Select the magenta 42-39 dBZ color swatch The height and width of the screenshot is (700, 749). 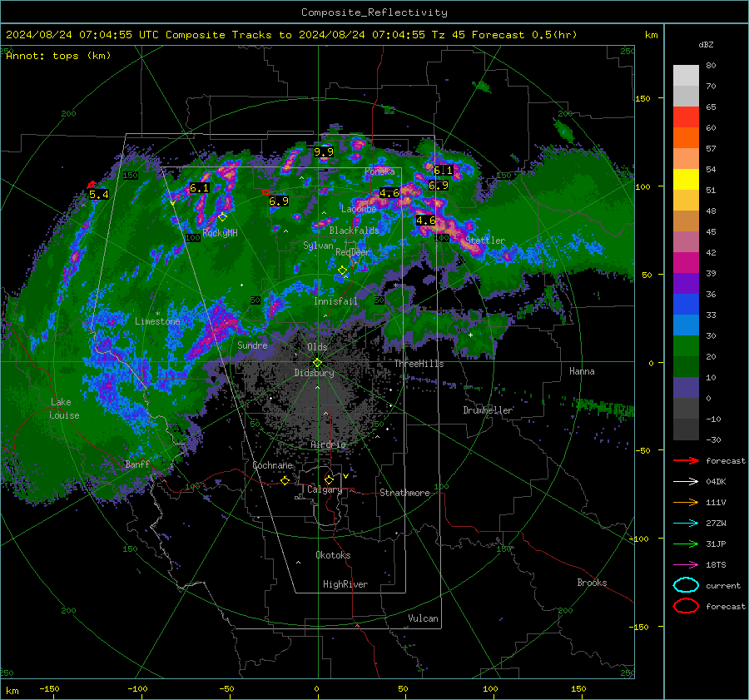[x=686, y=263]
